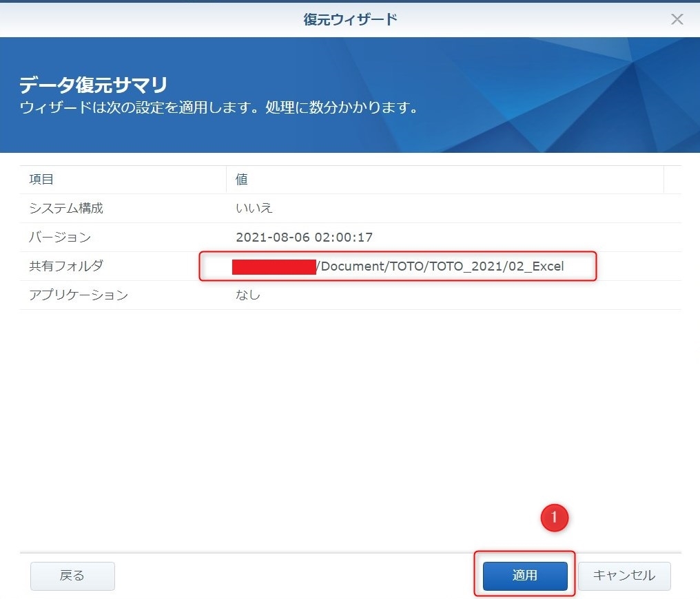Viewport: 700px width, 599px height.
Task: Click the データ復元サマリ heading
Action: coord(93,85)
